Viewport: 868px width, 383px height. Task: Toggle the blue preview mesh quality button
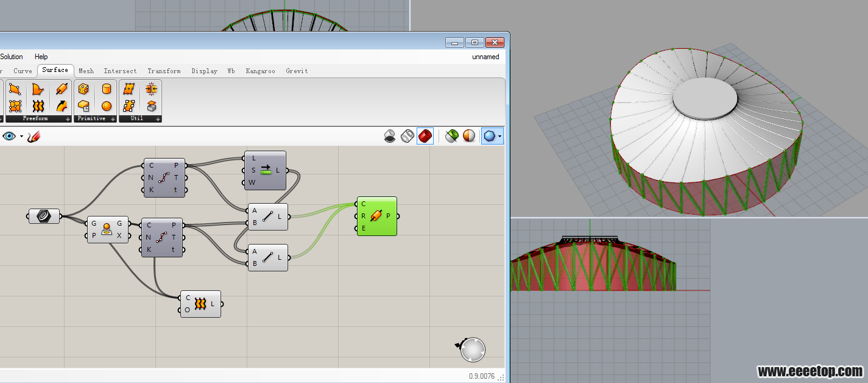point(489,135)
